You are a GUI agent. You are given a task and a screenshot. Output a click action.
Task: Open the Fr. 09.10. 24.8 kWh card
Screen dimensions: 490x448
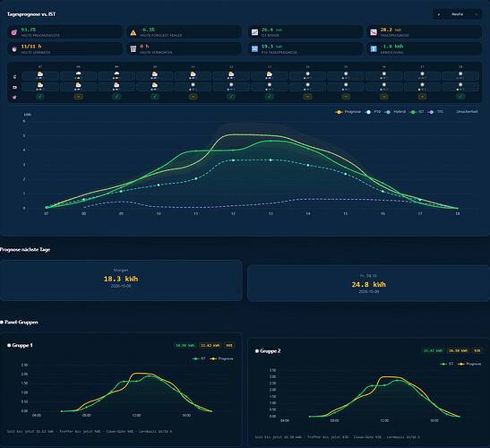[x=369, y=283]
